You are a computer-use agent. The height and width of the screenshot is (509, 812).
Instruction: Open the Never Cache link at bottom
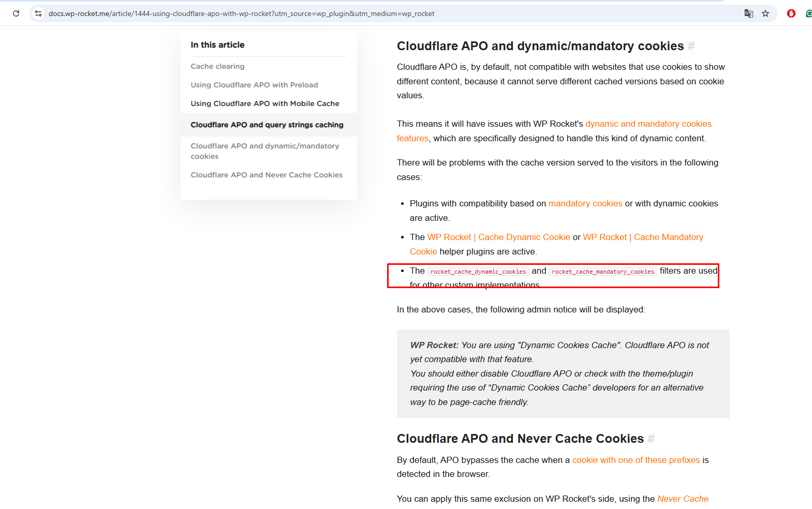(x=683, y=499)
